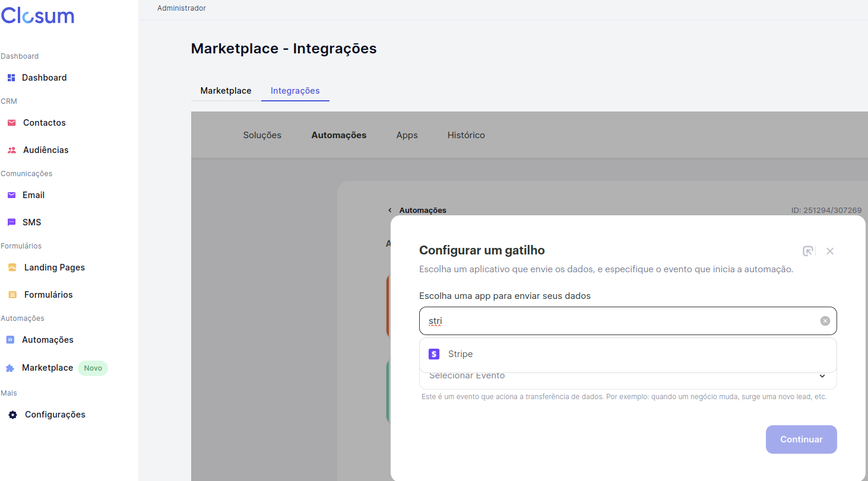
Task: Open Dashboard from the sidebar
Action: [45, 78]
